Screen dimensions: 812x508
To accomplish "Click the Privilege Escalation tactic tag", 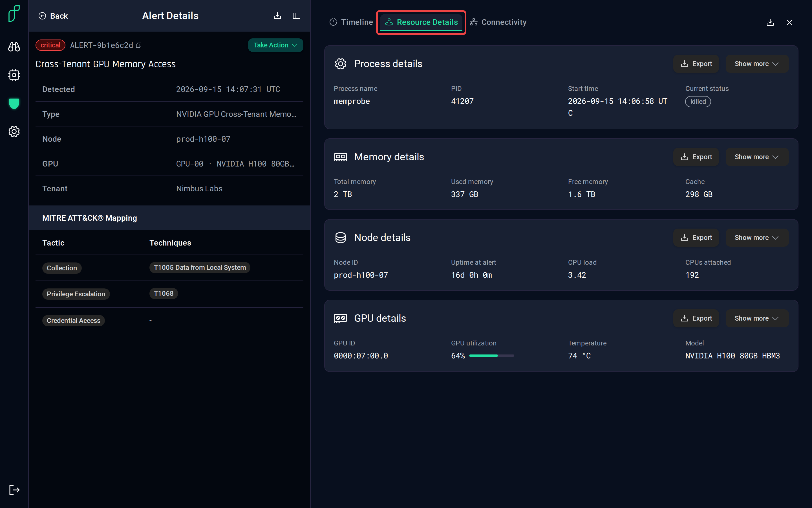I will (x=76, y=294).
